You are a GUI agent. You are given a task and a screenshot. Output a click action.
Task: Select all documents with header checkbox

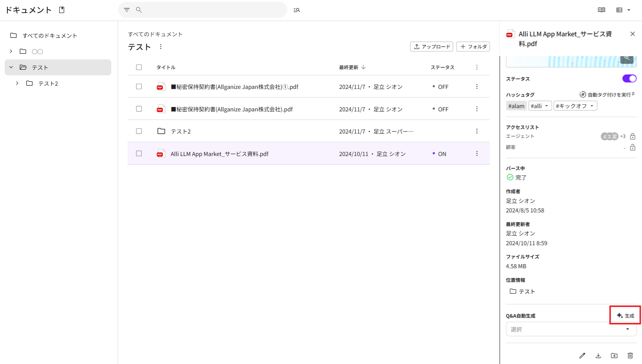click(x=139, y=67)
